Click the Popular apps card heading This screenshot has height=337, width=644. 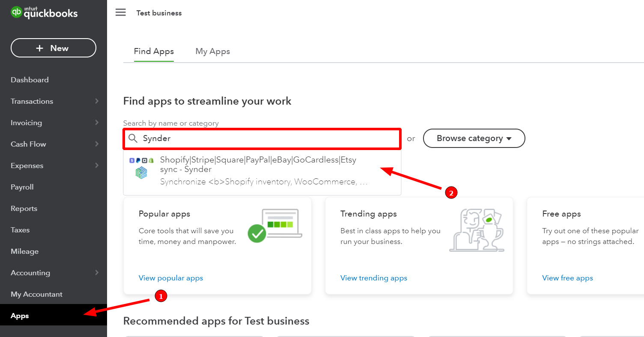[x=164, y=214]
